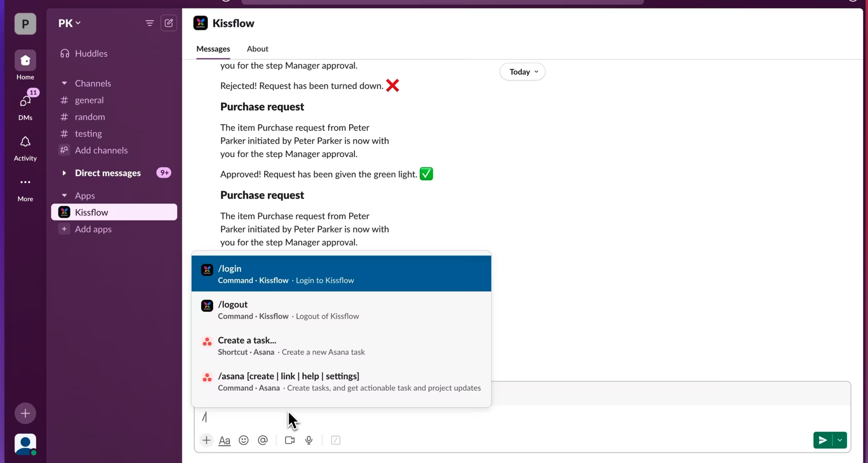Open the emoji picker
The image size is (868, 463).
[244, 441]
